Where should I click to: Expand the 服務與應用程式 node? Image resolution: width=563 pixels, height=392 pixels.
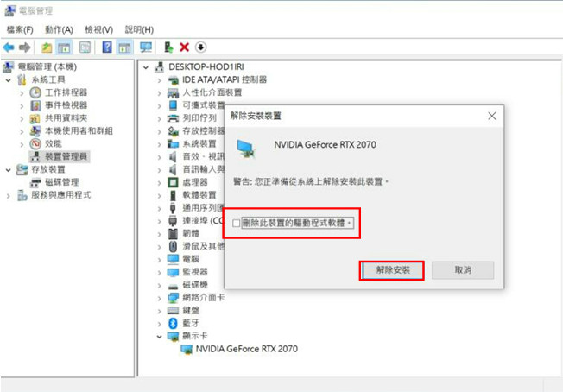click(9, 195)
